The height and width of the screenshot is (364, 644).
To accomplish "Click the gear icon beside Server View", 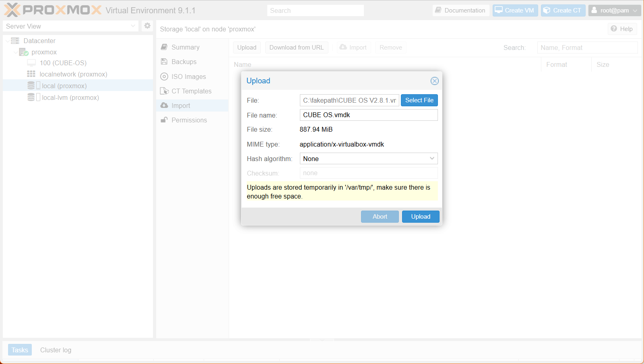I will 147,26.
